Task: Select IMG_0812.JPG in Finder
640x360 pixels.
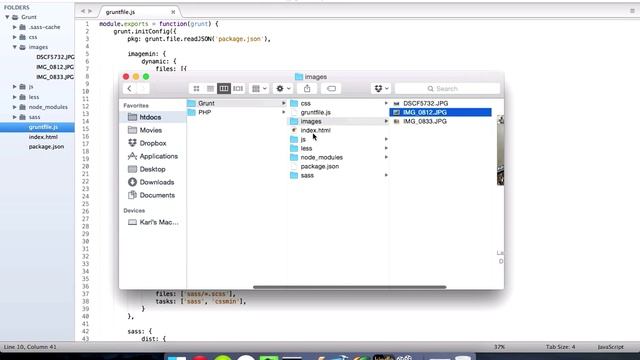Action: coord(440,112)
